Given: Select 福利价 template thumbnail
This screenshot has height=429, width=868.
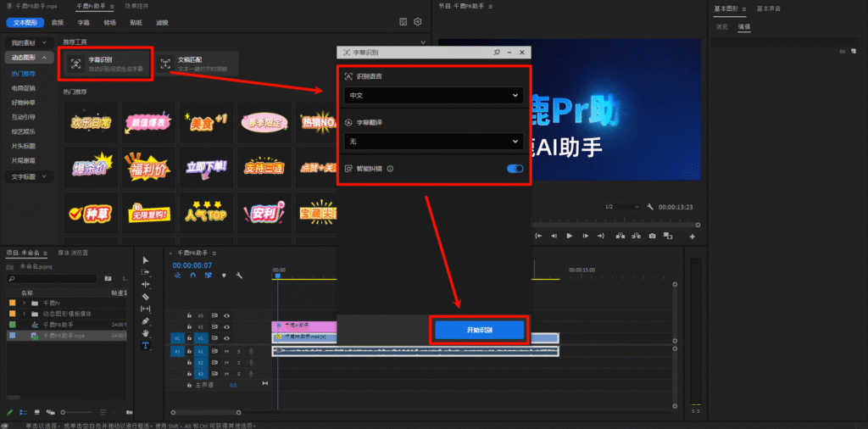Looking at the screenshot, I should (x=148, y=169).
